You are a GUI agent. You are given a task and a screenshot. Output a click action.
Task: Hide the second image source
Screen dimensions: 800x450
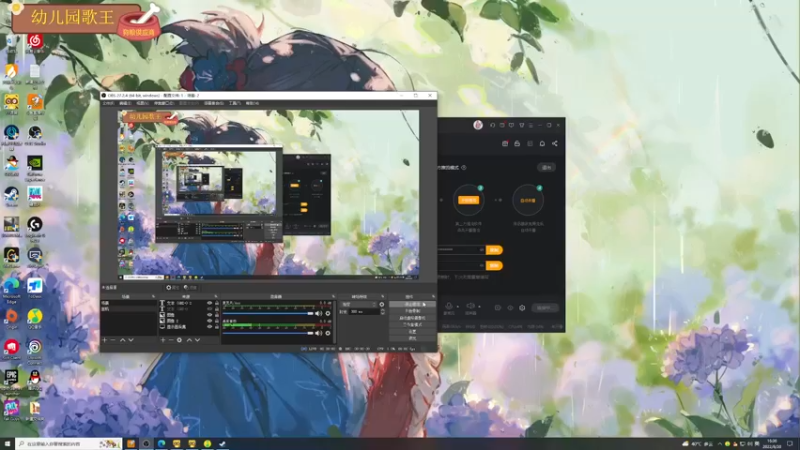pos(210,321)
